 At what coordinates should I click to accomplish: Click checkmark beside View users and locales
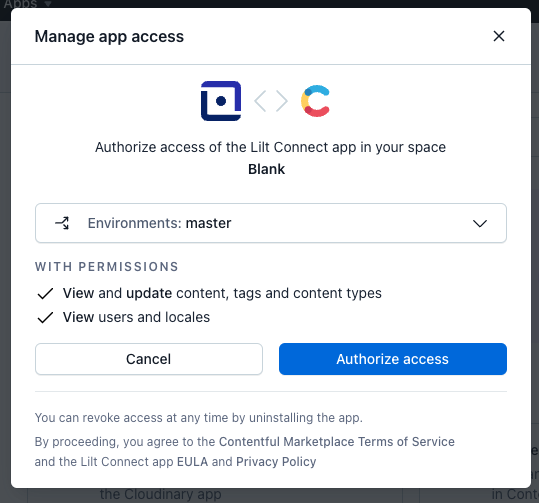point(45,318)
